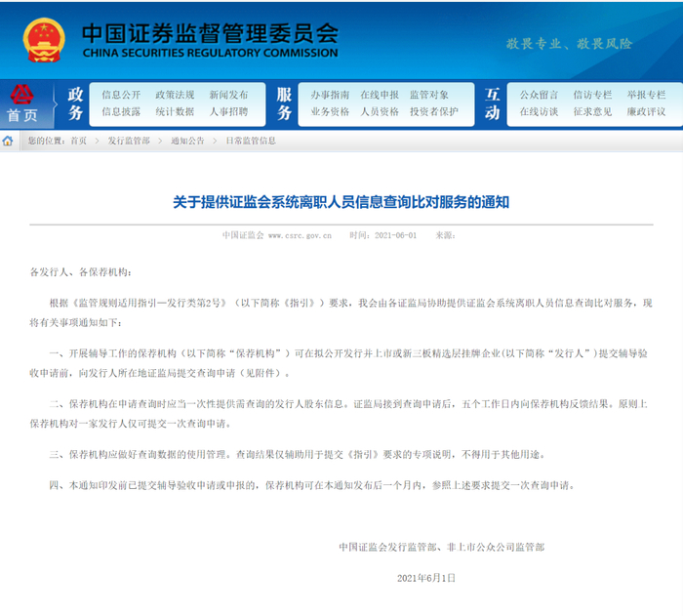Image resolution: width=683 pixels, height=616 pixels.
Task: Go to 信息披露 section
Action: [121, 111]
